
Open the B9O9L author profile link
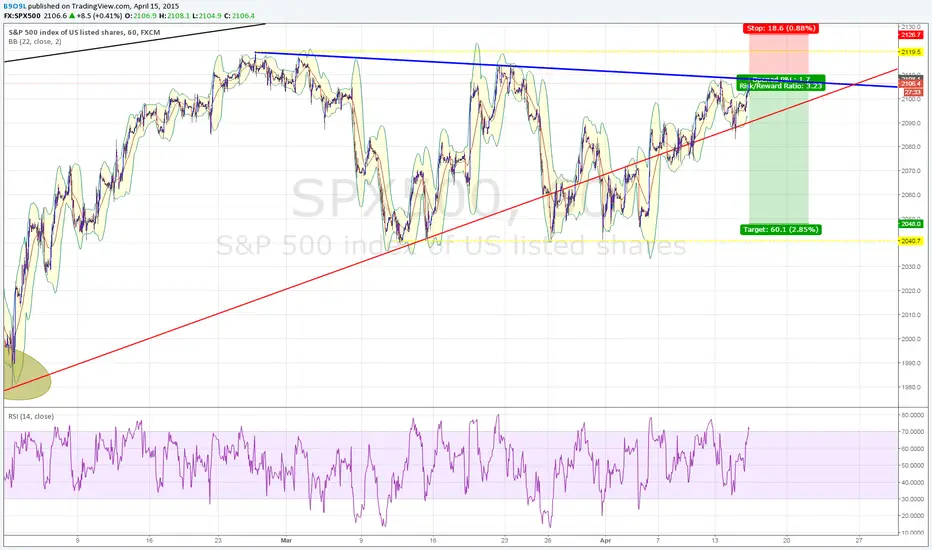point(14,6)
